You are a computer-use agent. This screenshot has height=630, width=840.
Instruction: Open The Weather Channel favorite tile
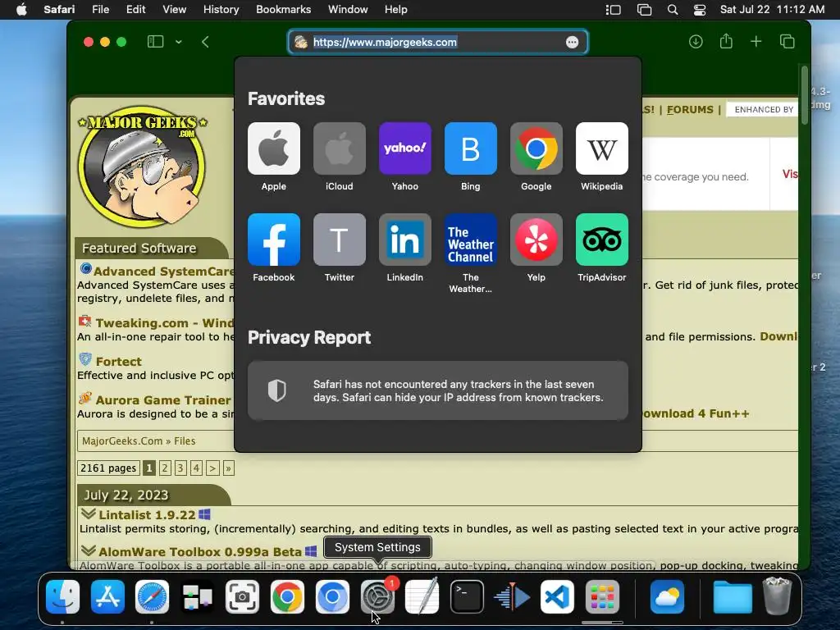pyautogui.click(x=470, y=240)
